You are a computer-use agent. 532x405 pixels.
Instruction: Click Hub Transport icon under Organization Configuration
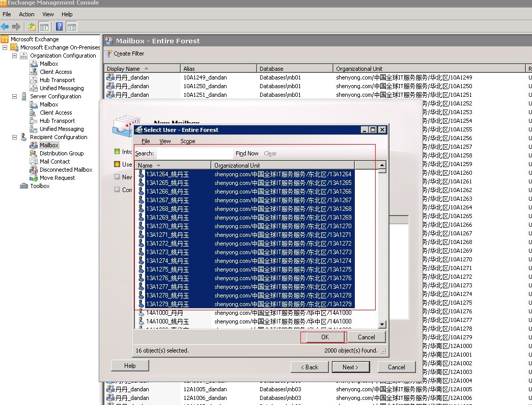(33, 80)
